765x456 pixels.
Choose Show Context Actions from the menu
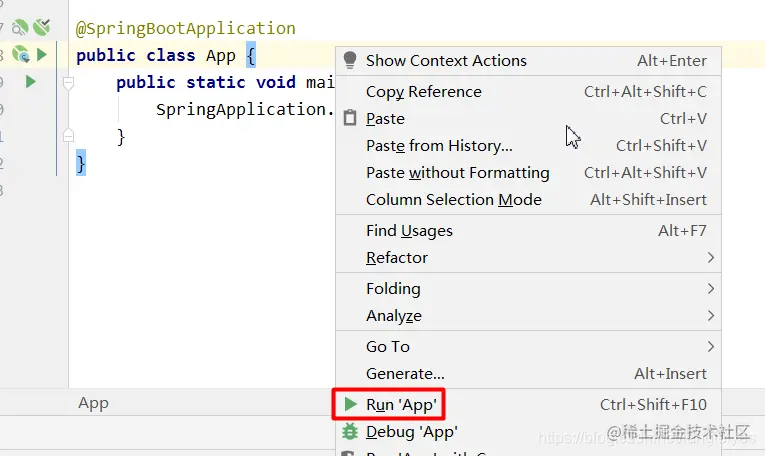[x=528, y=60]
